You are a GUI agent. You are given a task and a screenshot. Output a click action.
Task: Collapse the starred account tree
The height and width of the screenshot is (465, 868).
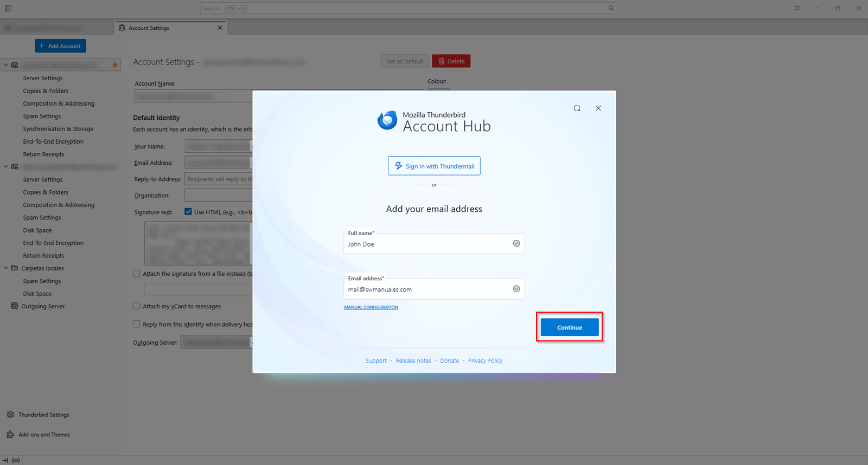point(6,65)
